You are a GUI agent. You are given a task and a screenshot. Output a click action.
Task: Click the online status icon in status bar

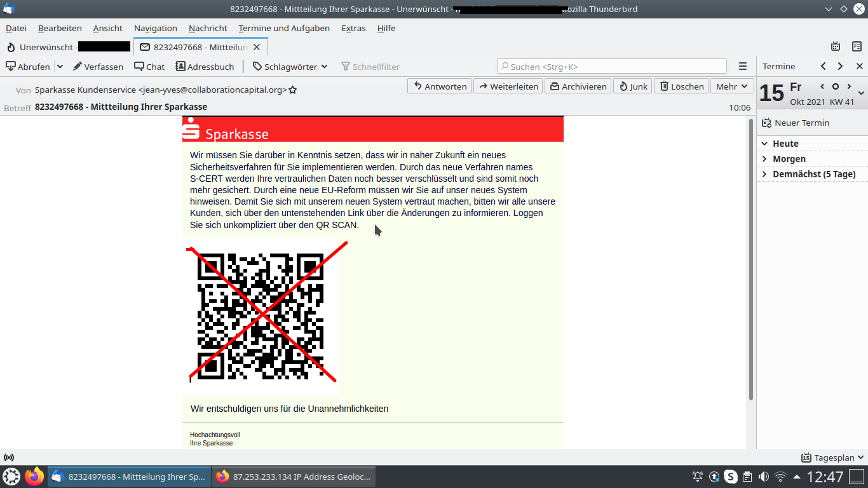coord(9,457)
